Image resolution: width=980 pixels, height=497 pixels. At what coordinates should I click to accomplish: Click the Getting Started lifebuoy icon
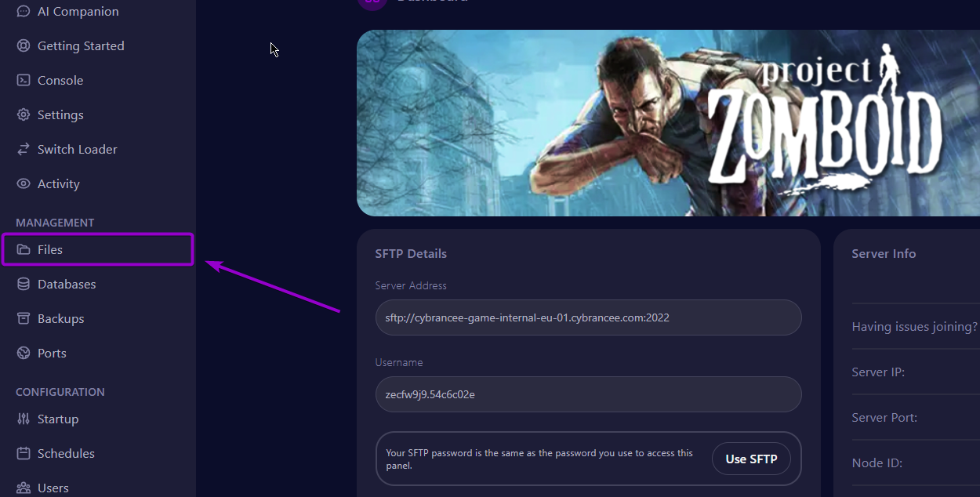[24, 46]
